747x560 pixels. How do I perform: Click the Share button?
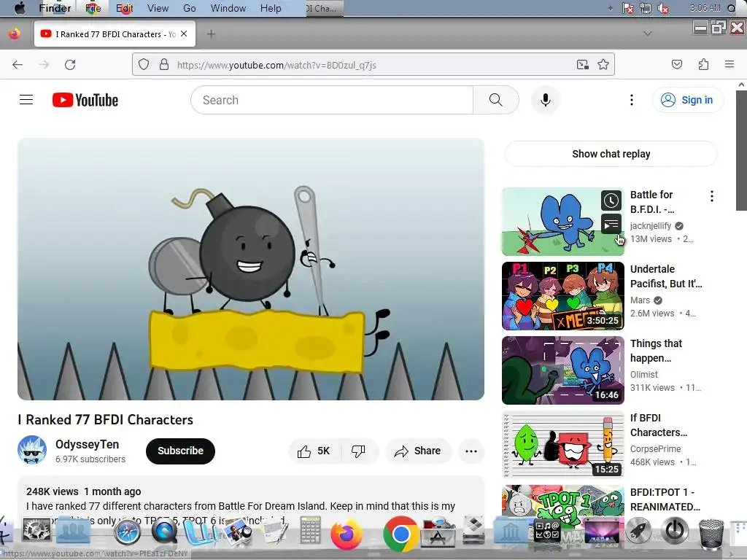418,451
